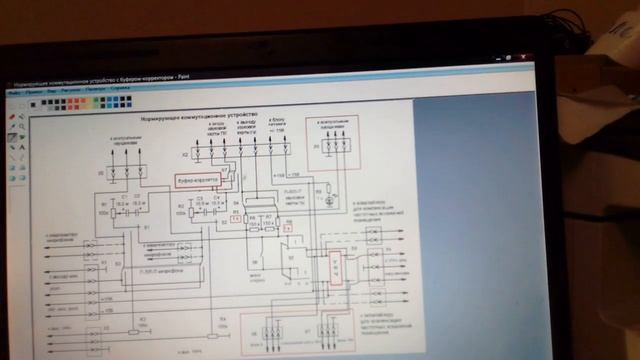The image size is (640, 360).
Task: Select the red Eraser tool in toolbox
Action: tap(12, 117)
